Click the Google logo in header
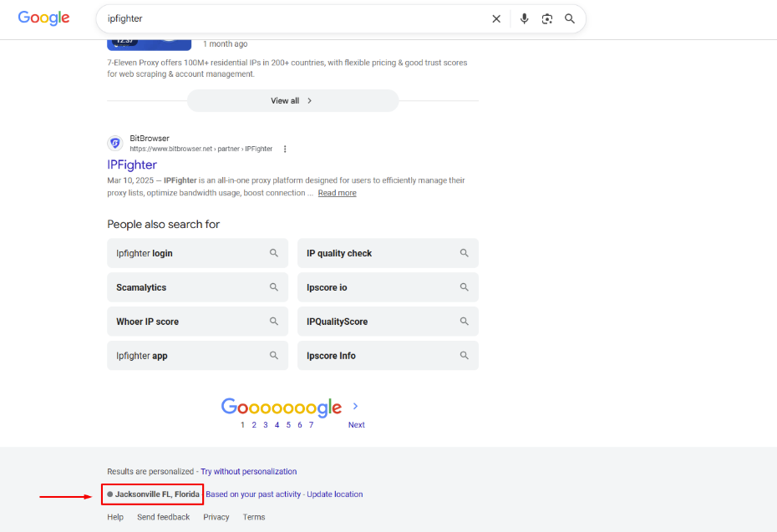This screenshot has width=777, height=532. [x=43, y=18]
